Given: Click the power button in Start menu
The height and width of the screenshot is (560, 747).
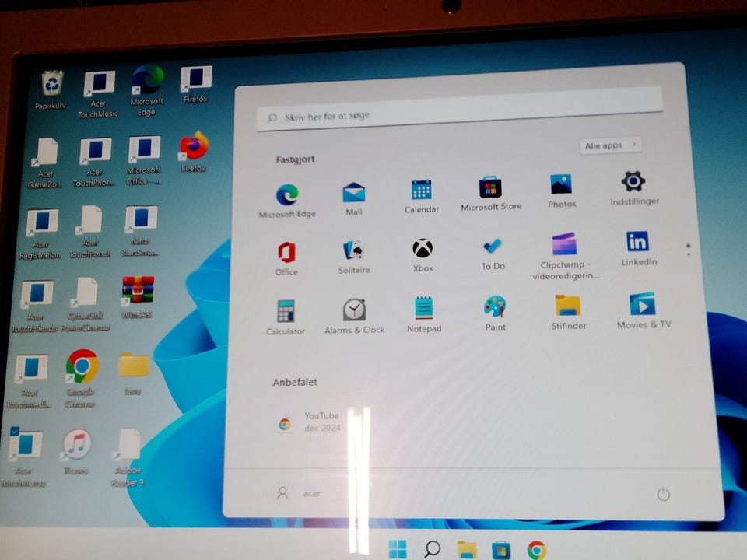Looking at the screenshot, I should pyautogui.click(x=663, y=495).
